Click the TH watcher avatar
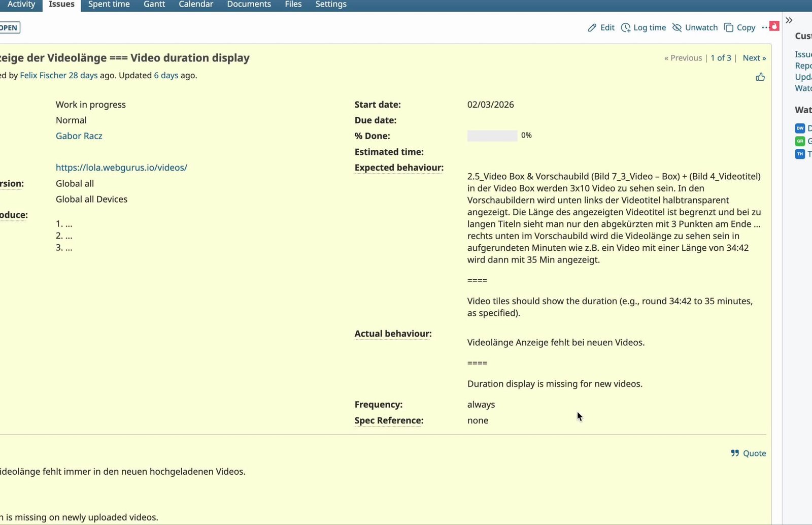Screen dimensions: 812x525 800,154
